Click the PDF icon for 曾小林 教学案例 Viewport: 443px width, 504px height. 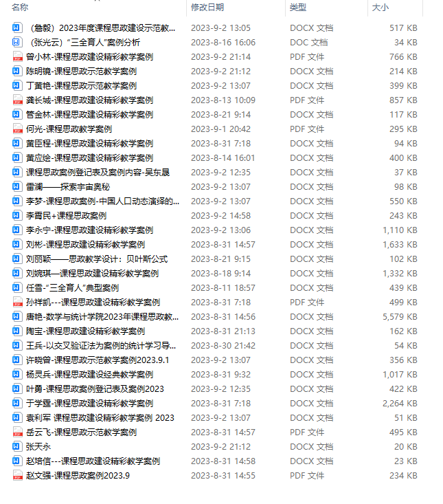pos(17,56)
